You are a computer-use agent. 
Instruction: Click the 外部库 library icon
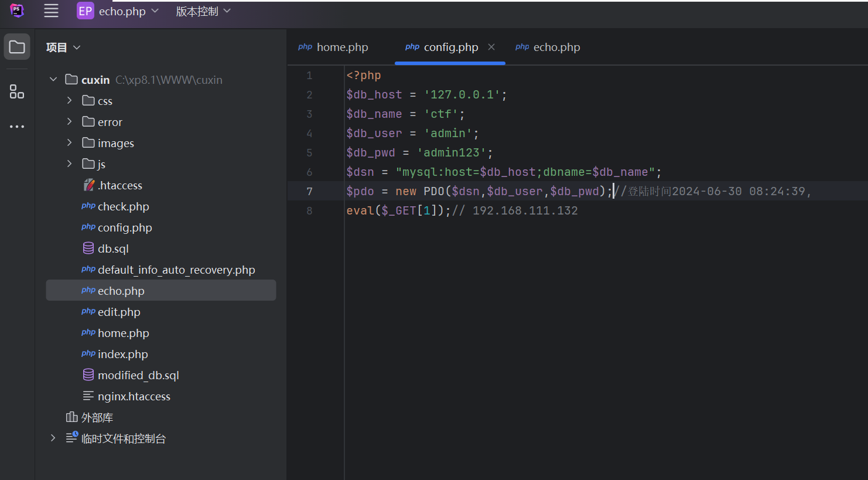tap(71, 417)
